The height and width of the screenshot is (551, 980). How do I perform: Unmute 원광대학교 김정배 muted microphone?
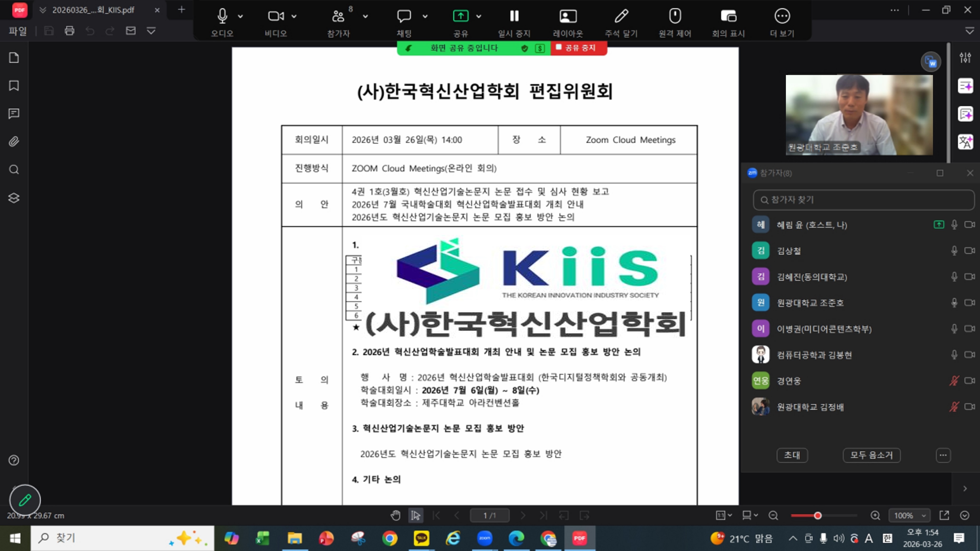[x=954, y=407]
